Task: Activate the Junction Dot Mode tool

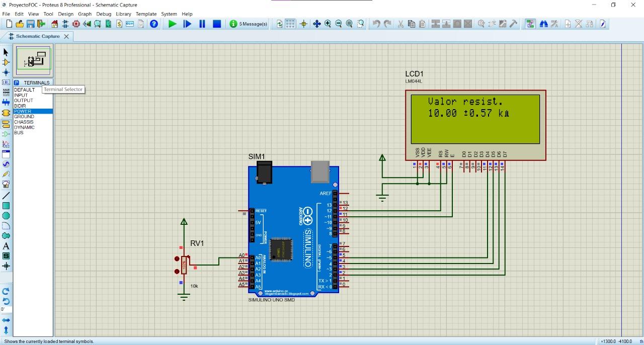Action: [6, 72]
